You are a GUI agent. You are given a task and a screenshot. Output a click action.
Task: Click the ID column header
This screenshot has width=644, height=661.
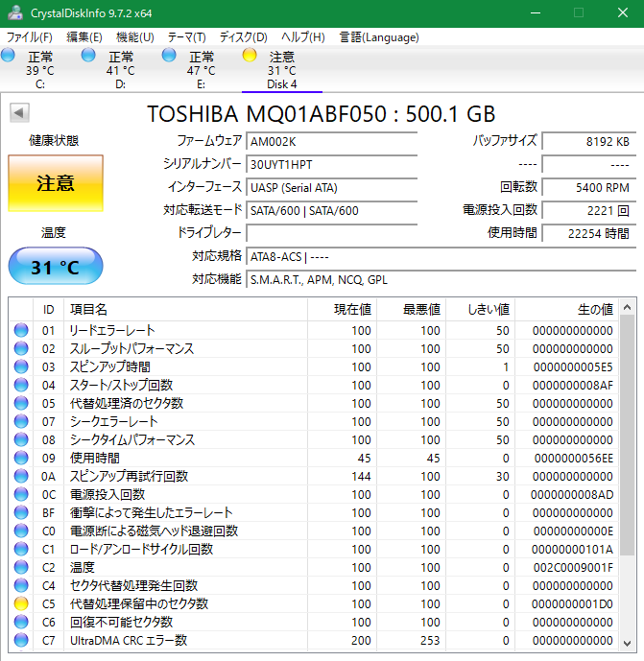pyautogui.click(x=49, y=310)
